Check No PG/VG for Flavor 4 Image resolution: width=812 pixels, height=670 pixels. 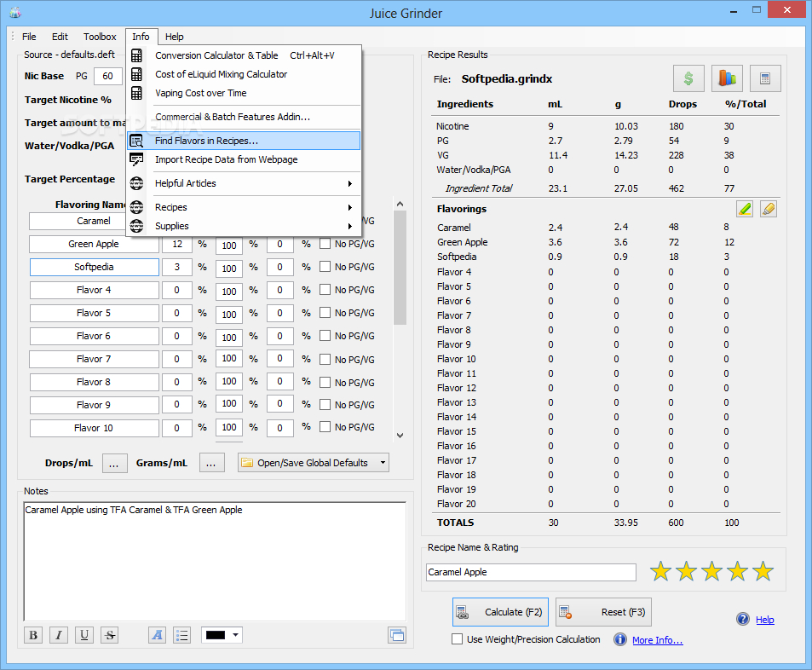point(325,290)
